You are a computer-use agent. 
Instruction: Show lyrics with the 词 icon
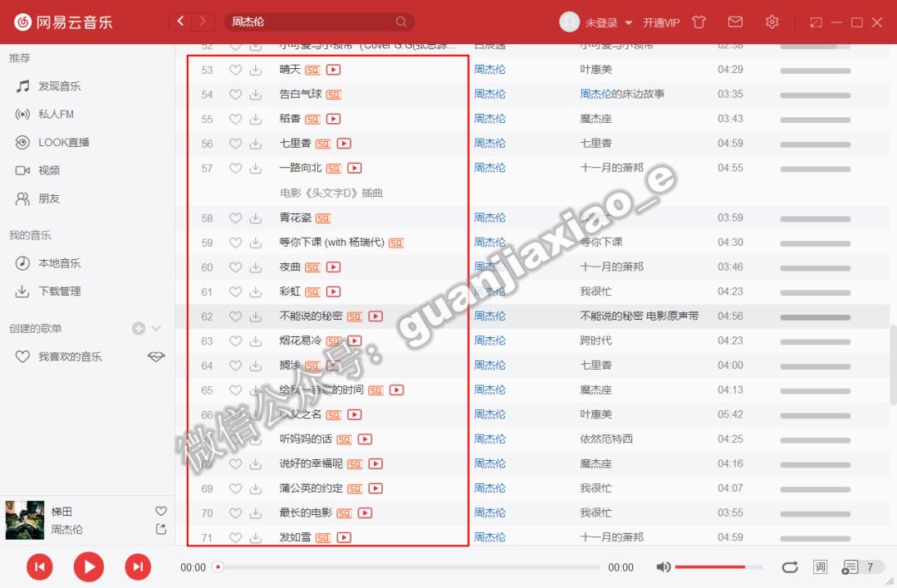tap(819, 566)
